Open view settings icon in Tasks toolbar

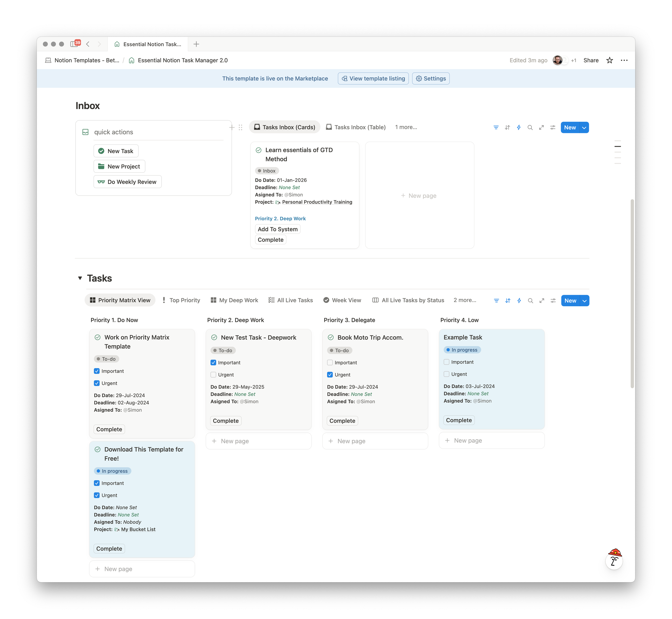(x=553, y=301)
